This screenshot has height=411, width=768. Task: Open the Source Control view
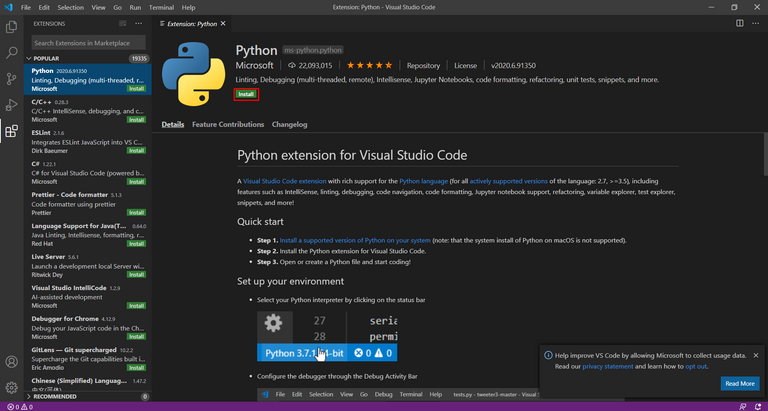pos(11,78)
